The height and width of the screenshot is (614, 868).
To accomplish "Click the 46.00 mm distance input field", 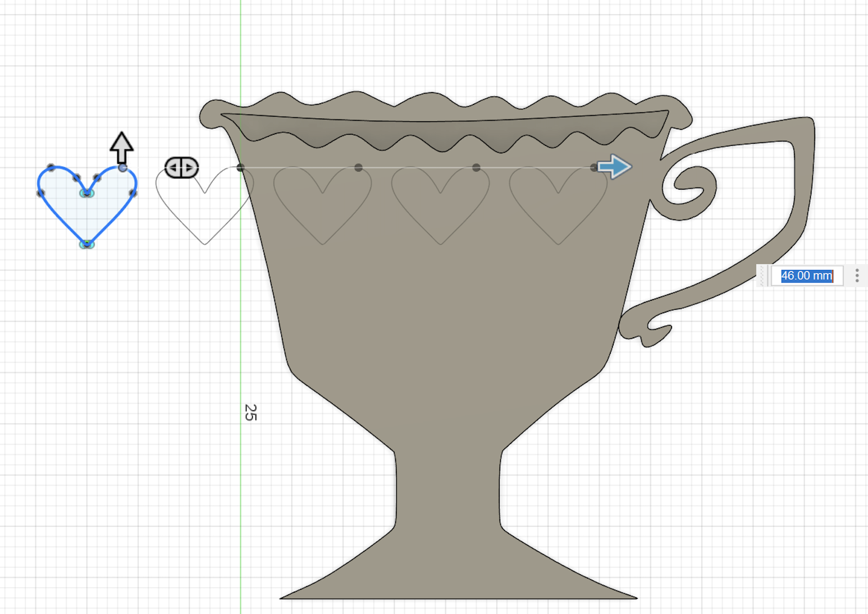I will 806,276.
